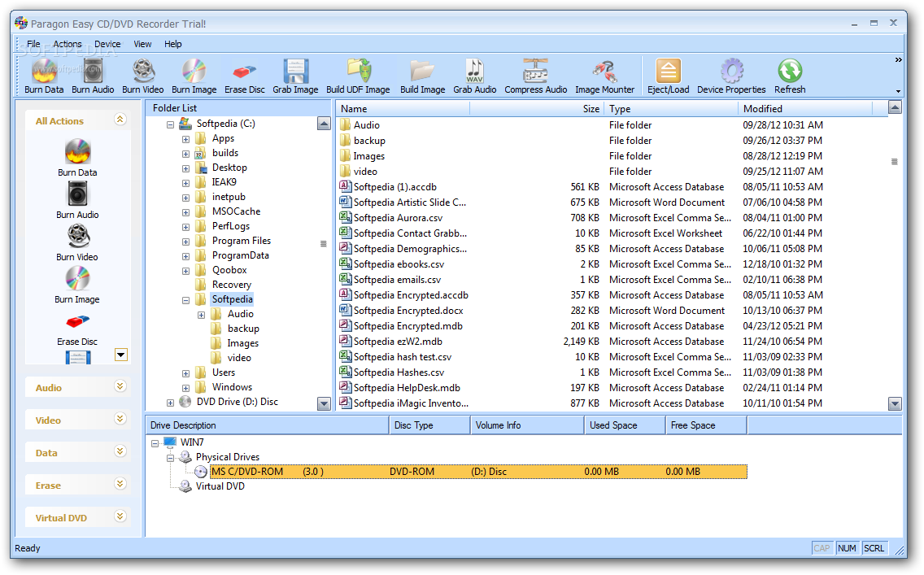Expand the Erase actions section

point(120,484)
